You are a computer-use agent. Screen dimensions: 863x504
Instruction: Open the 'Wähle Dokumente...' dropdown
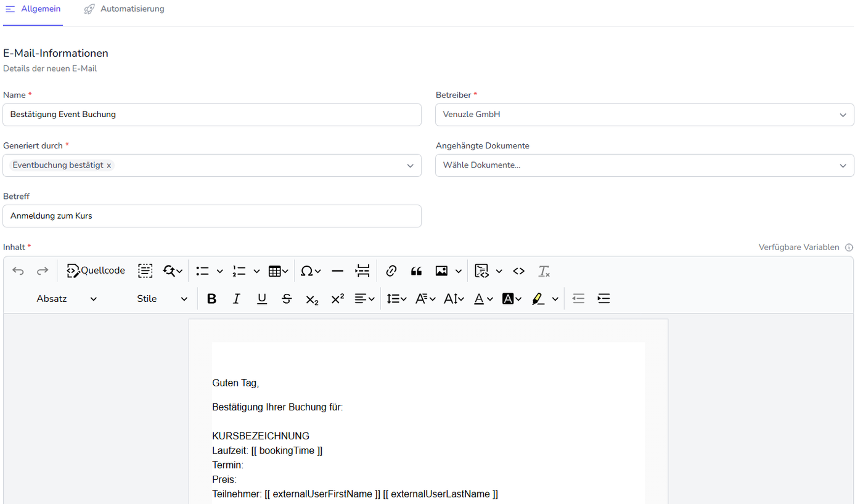point(645,165)
